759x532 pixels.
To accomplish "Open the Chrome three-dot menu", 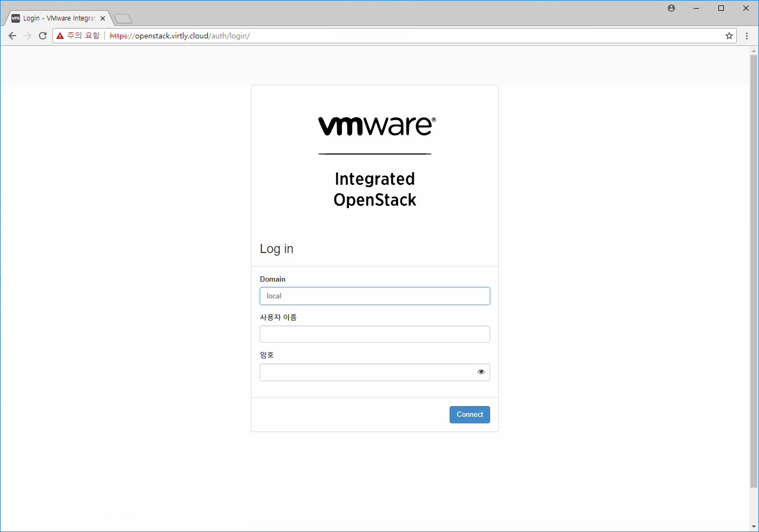I will coord(747,36).
